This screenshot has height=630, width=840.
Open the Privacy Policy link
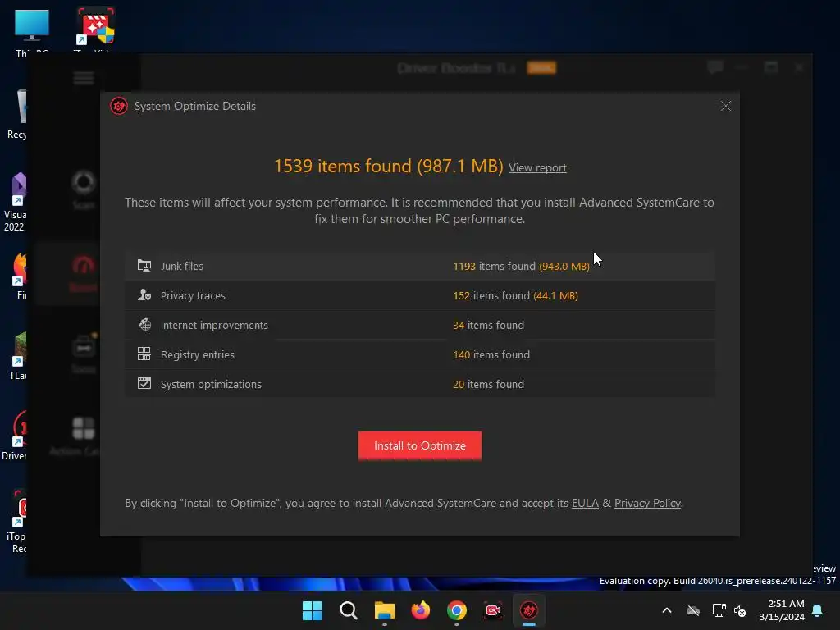tap(647, 503)
